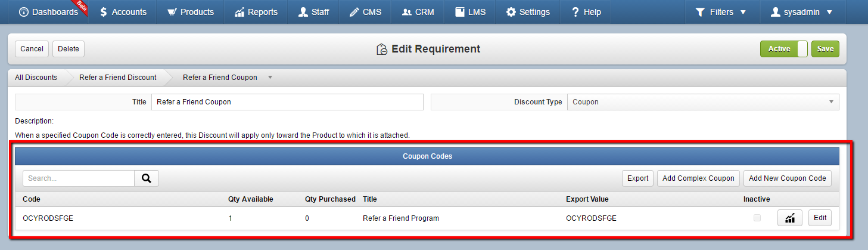Open the Refer a Friend Discount breadcrumb

coord(118,78)
